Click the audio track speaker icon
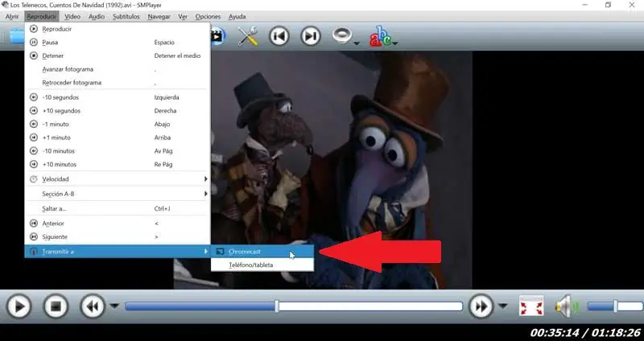The width and height of the screenshot is (644, 341). [342, 35]
